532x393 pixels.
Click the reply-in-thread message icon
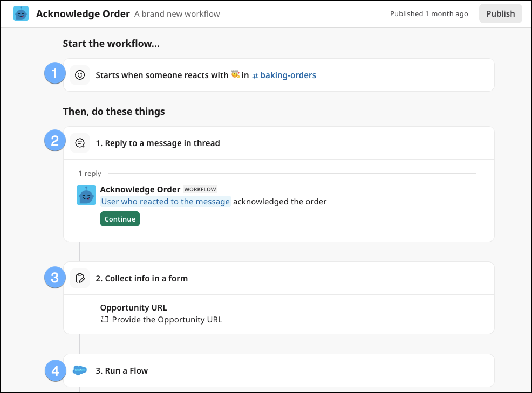[80, 142]
